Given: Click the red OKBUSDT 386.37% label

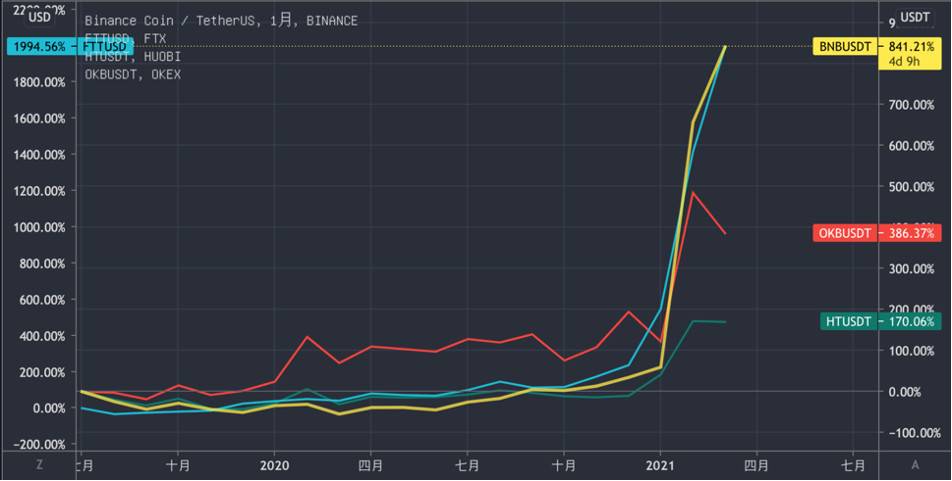Looking at the screenshot, I should [x=877, y=233].
